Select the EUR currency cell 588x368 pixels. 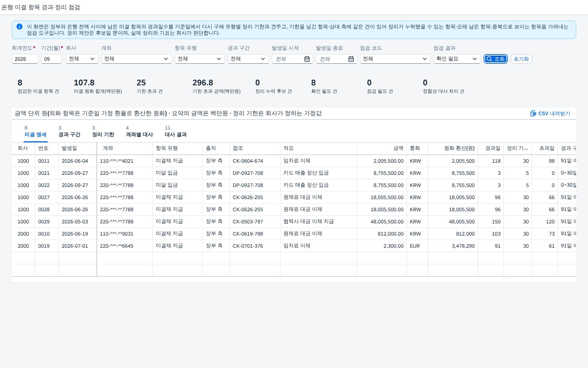417,246
